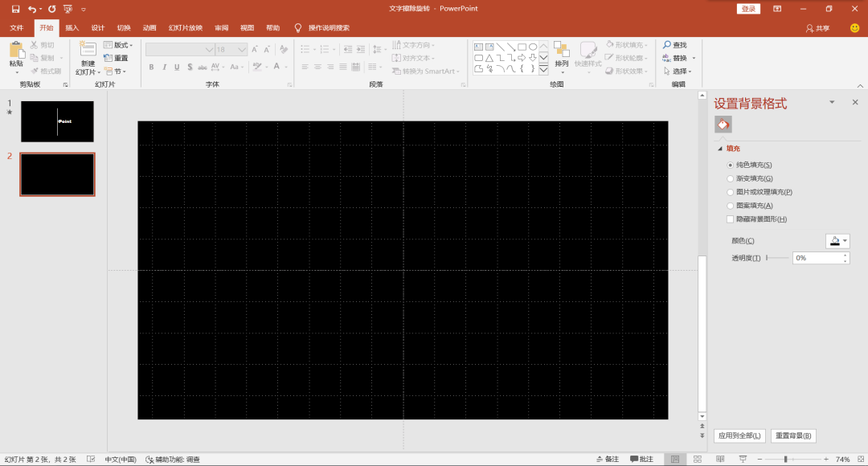Open task pane options dropdown arrow
The width and height of the screenshot is (868, 466).
pyautogui.click(x=832, y=102)
